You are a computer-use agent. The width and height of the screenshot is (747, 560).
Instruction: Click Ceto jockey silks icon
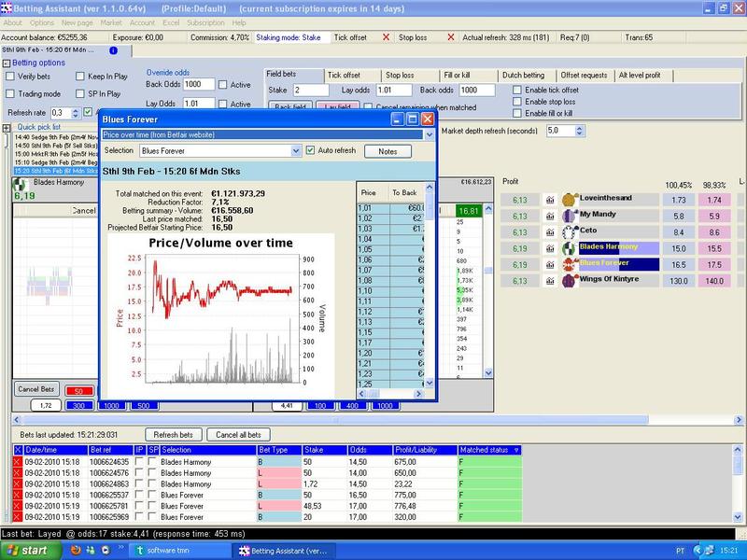[570, 232]
